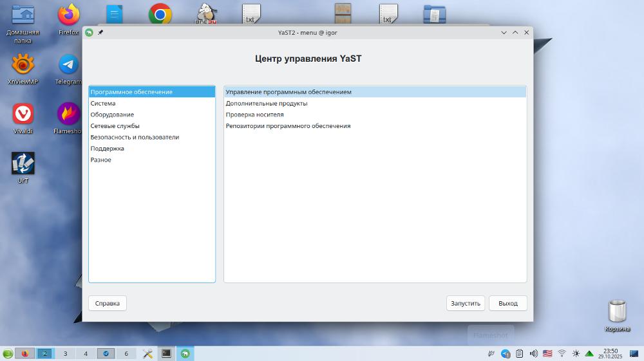Open the terminal taskbar icon
This screenshot has width=644, height=361.
[x=166, y=353]
